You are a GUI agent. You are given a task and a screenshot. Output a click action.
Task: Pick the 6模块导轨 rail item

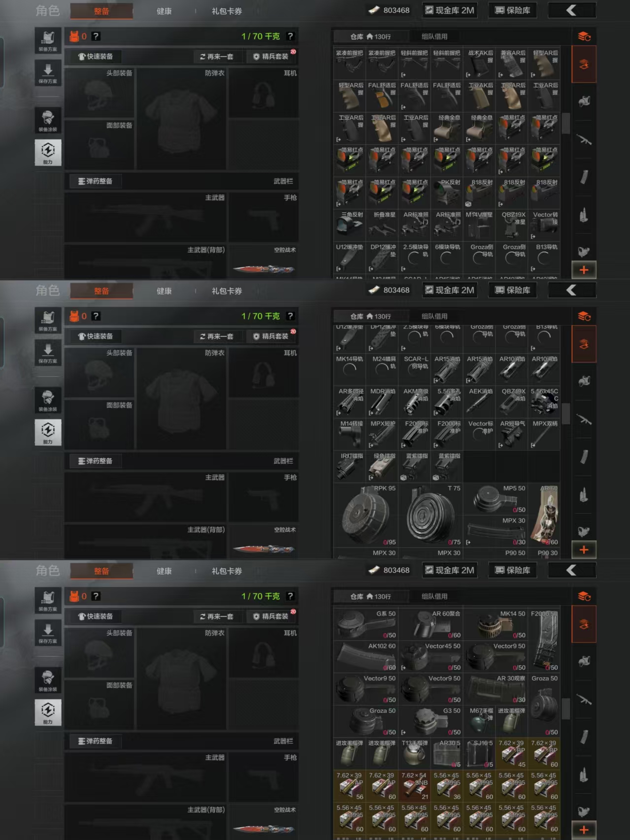(x=447, y=258)
